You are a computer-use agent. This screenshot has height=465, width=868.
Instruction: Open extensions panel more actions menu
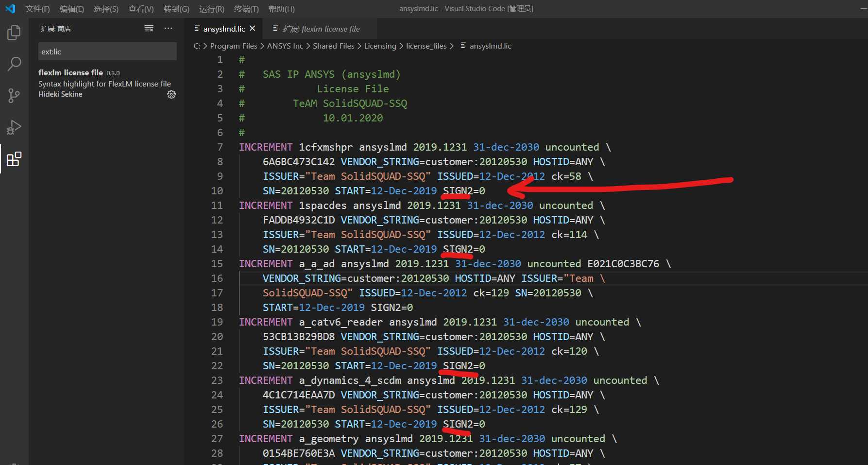pyautogui.click(x=168, y=29)
